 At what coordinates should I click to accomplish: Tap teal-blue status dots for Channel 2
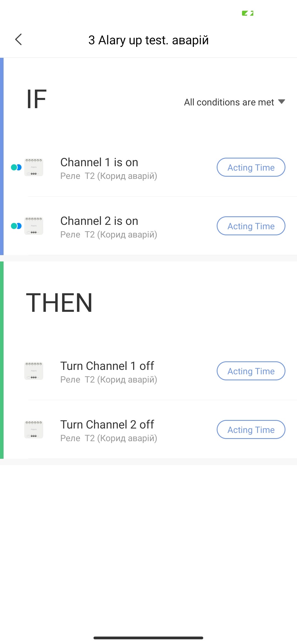pos(16,226)
